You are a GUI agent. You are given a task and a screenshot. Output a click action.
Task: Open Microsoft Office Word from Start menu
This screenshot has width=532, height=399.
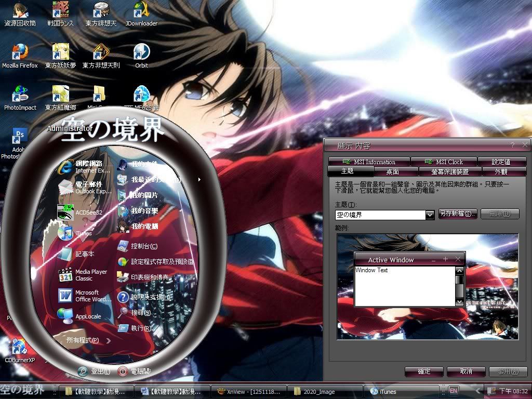85,296
